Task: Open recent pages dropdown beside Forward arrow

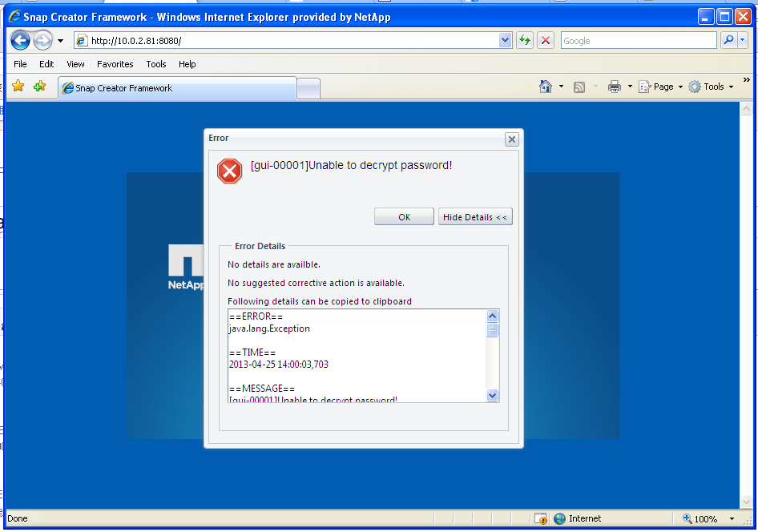Action: tap(60, 41)
